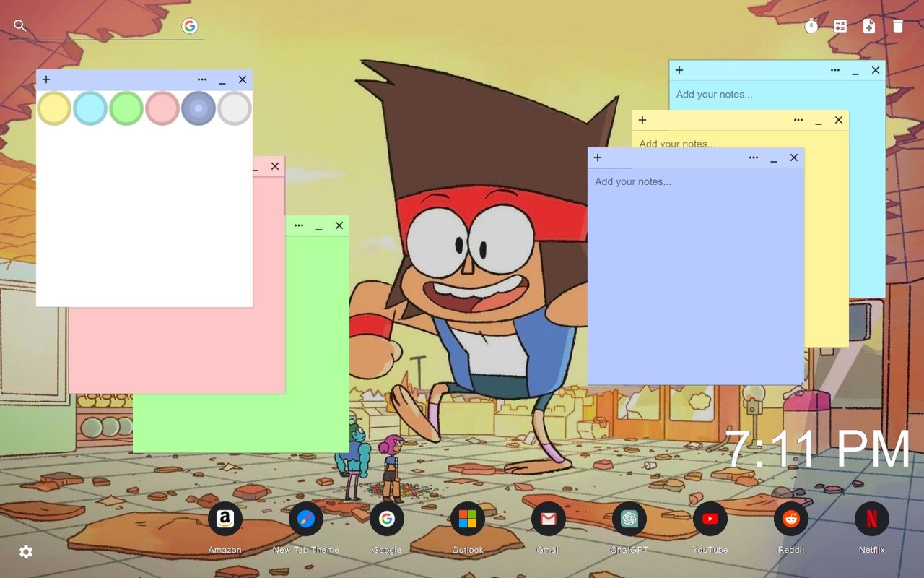Click the cyan note's "Add your notes..." area
Image resolution: width=924 pixels, height=578 pixels.
[777, 95]
